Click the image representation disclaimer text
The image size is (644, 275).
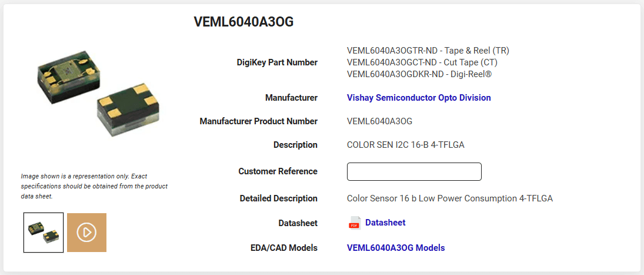[x=94, y=186]
